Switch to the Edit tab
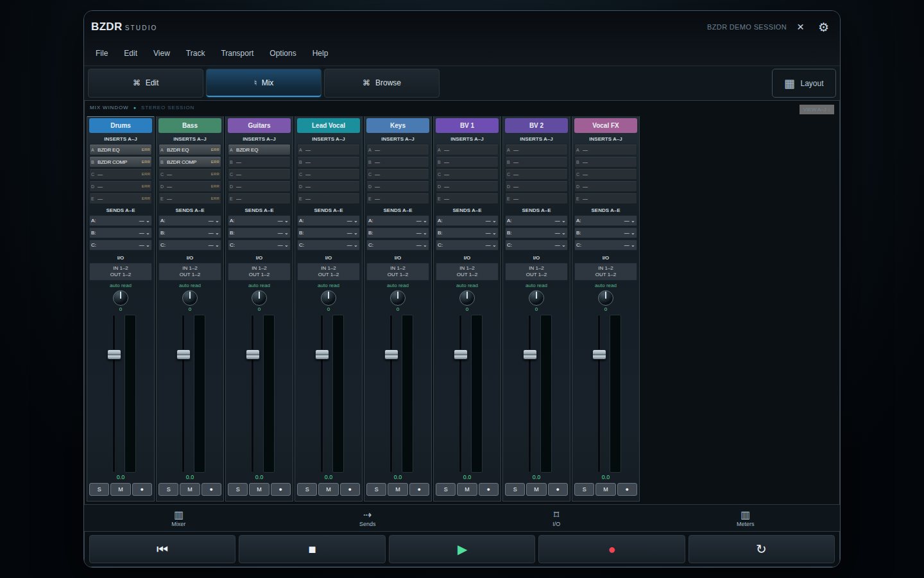The width and height of the screenshot is (924, 578). click(146, 83)
